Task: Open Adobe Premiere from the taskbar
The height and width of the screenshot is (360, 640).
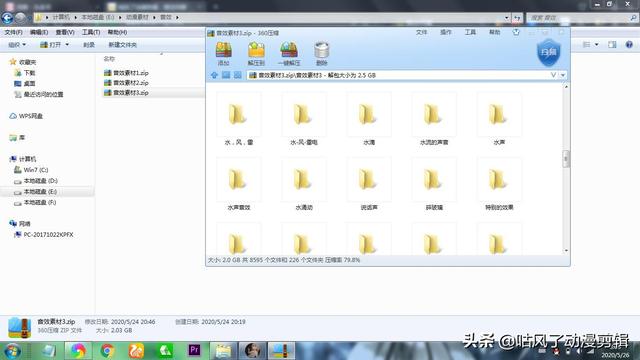Action: pyautogui.click(x=194, y=350)
